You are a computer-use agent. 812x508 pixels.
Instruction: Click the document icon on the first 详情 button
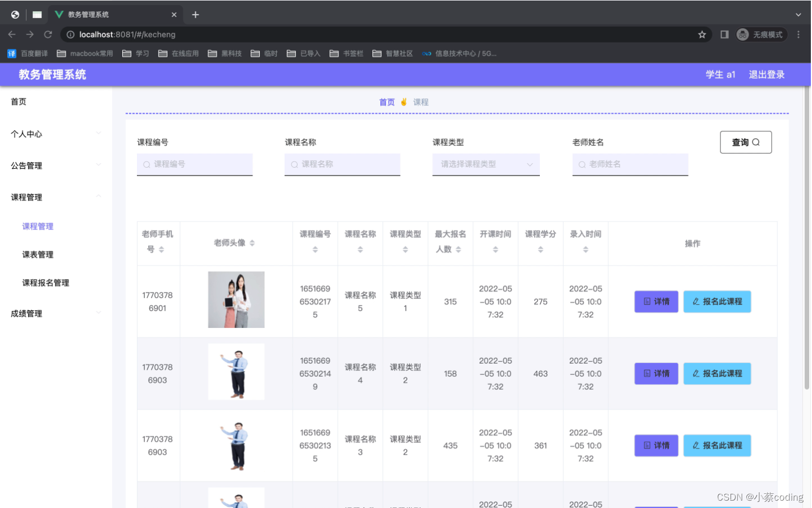[648, 302]
